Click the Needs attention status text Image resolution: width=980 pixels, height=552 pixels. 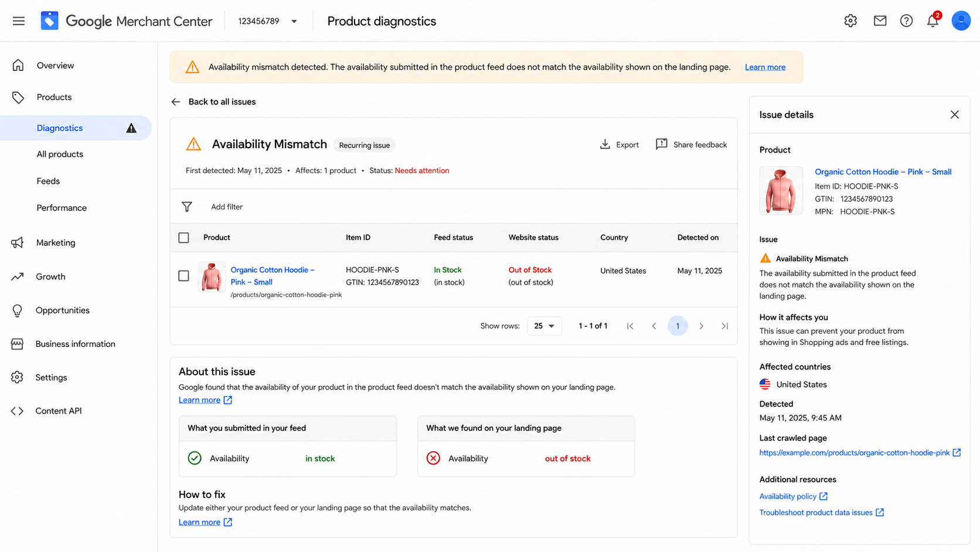pyautogui.click(x=422, y=171)
